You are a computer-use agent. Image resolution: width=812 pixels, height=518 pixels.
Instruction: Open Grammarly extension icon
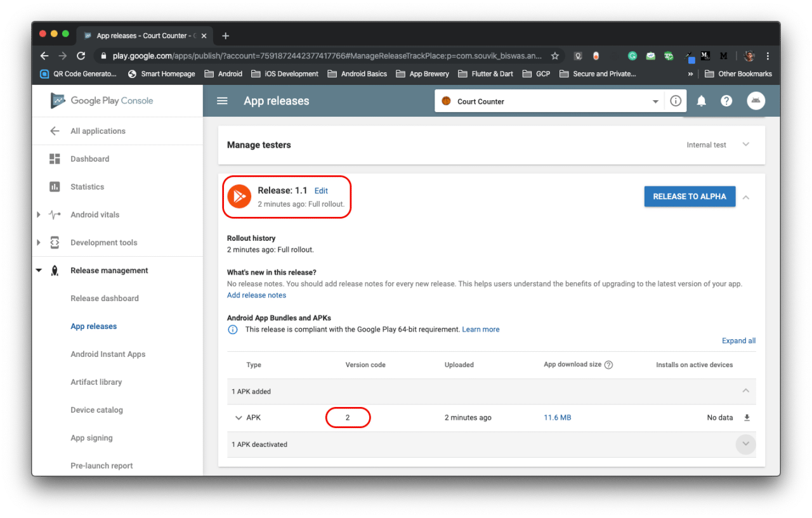click(632, 56)
